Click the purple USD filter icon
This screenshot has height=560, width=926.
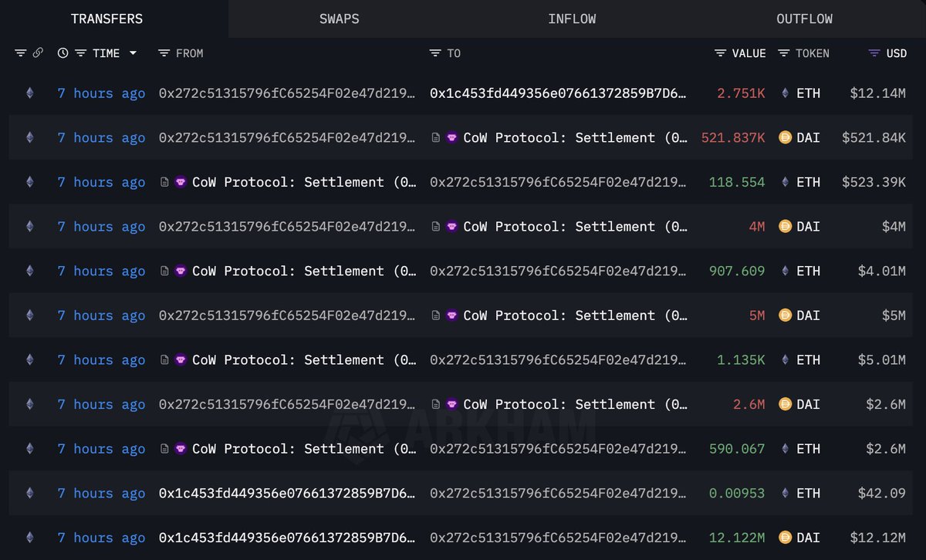pyautogui.click(x=874, y=53)
